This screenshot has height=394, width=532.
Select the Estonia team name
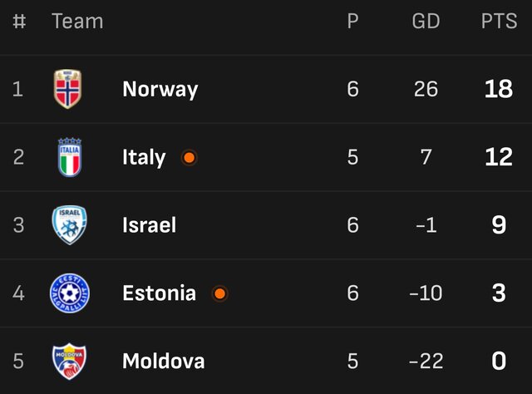[159, 293]
